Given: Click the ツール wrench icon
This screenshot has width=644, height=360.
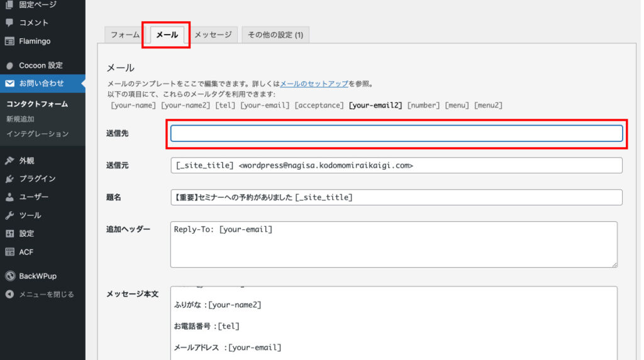Looking at the screenshot, I should pos(9,215).
